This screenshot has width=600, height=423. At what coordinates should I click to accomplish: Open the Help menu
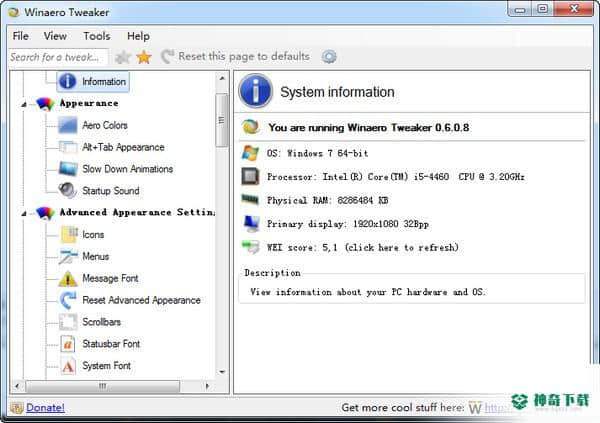138,36
